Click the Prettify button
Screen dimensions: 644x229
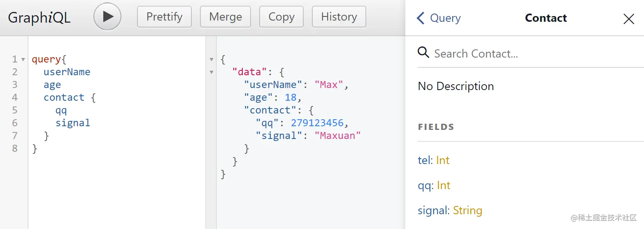pos(164,17)
